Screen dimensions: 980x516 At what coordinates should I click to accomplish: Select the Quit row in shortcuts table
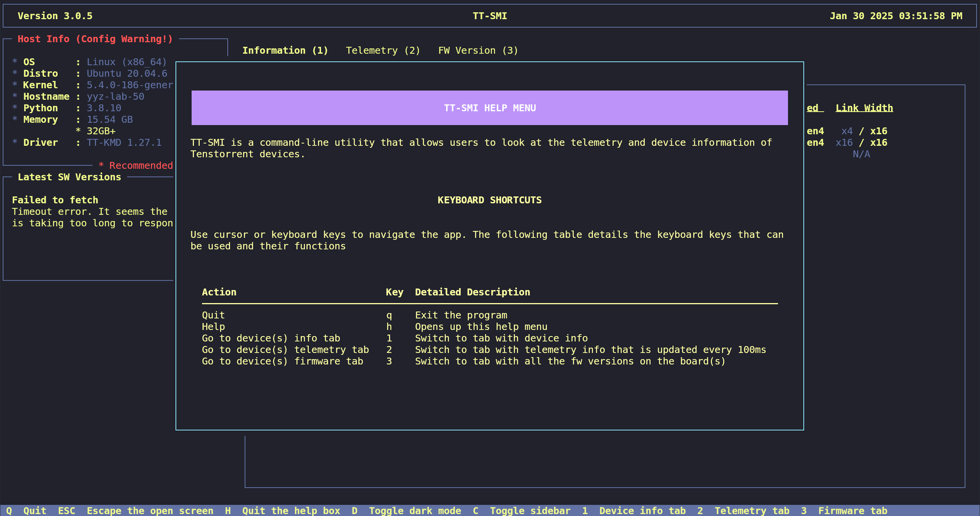tap(213, 315)
